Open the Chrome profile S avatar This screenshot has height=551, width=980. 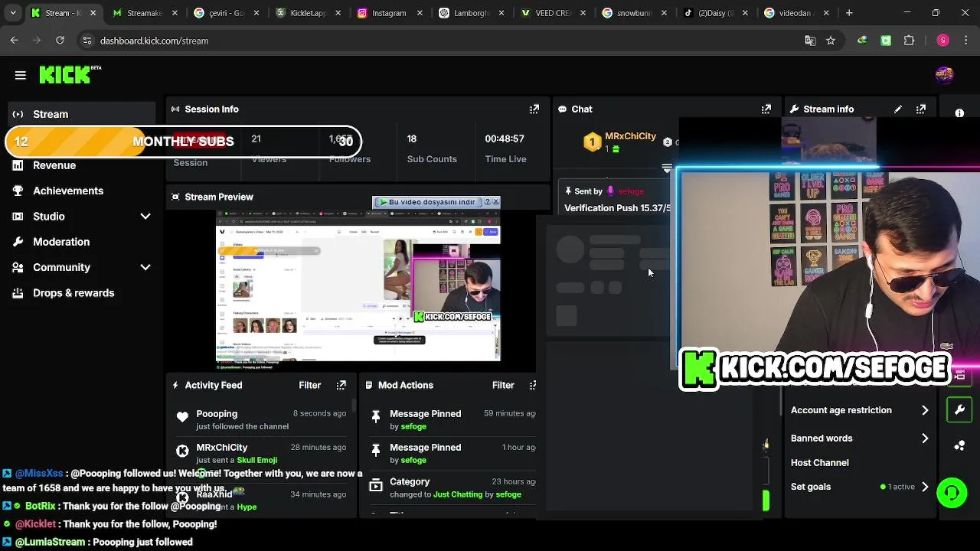[942, 41]
